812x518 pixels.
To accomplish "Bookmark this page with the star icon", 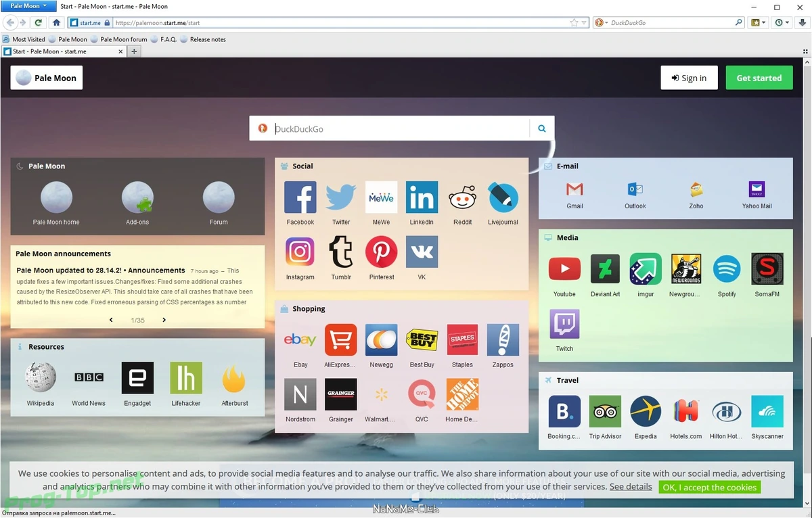I will pyautogui.click(x=574, y=22).
